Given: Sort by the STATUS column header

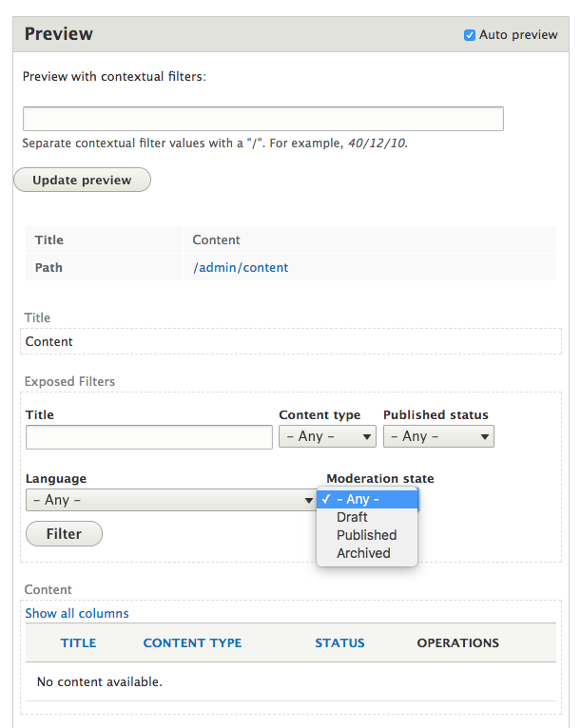Looking at the screenshot, I should click(x=339, y=643).
